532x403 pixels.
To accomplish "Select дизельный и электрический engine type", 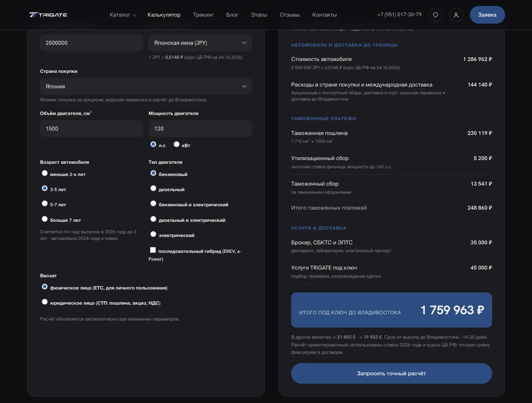I will pos(153,219).
